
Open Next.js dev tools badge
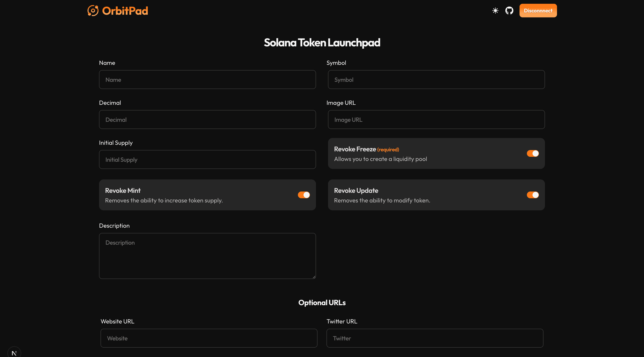point(14,353)
